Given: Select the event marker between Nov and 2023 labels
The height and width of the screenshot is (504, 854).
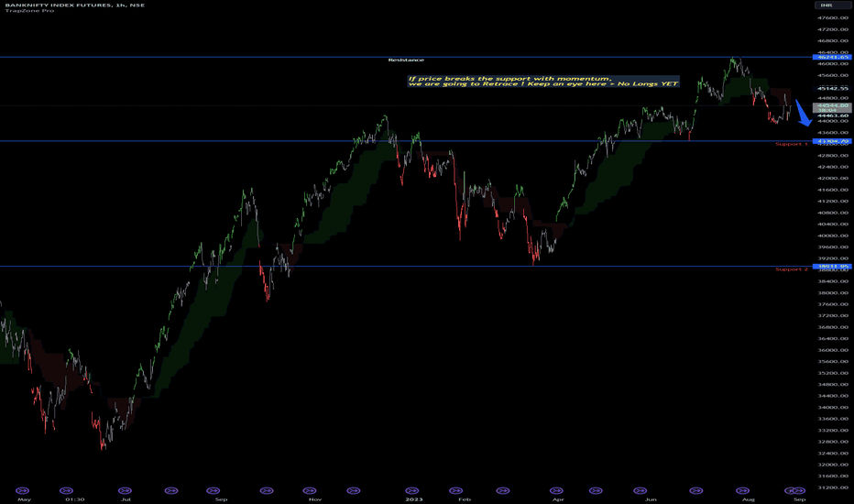Looking at the screenshot, I should [353, 490].
